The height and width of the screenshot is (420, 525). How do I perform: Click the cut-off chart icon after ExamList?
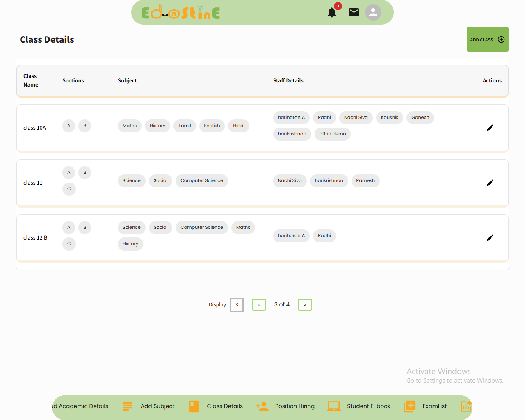pos(466,406)
